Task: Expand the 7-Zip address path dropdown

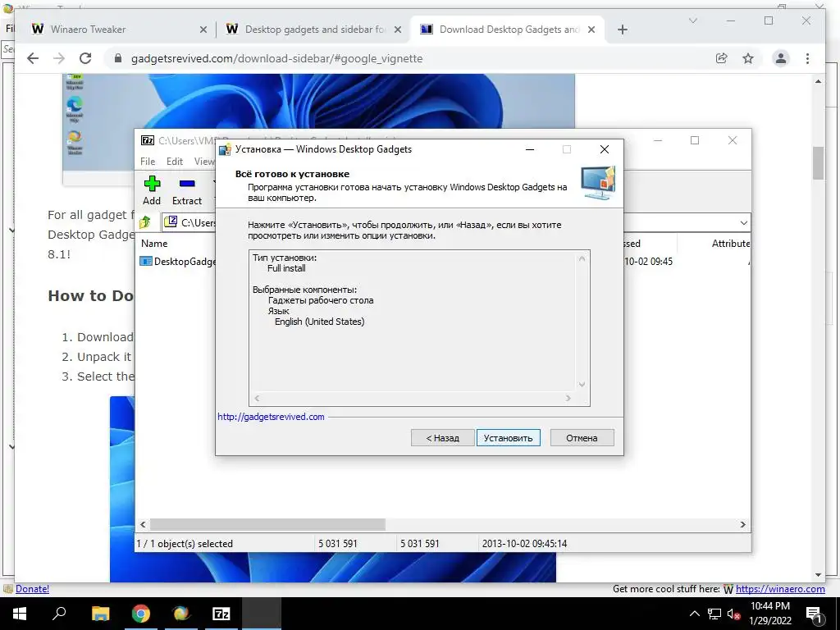Action: [x=743, y=222]
